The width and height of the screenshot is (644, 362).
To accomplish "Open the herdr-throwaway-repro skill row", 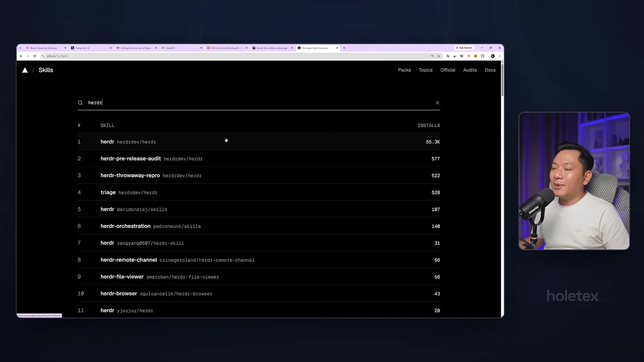I will [x=259, y=175].
